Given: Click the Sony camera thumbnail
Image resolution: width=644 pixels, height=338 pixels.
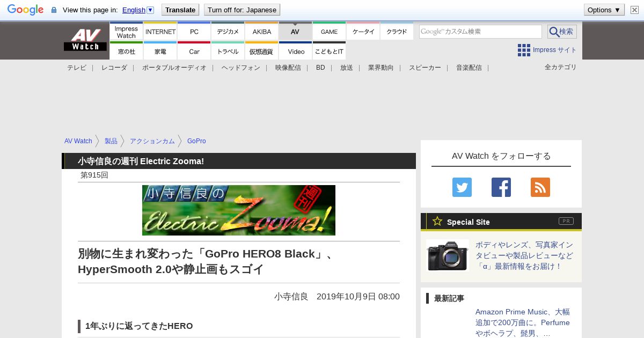Looking at the screenshot, I should tap(448, 255).
